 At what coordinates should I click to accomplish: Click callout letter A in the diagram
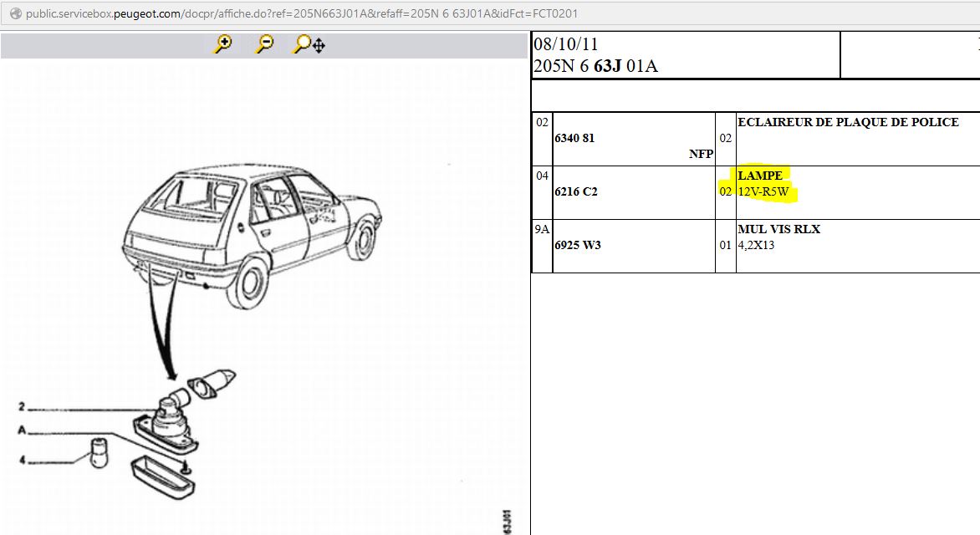[x=22, y=428]
